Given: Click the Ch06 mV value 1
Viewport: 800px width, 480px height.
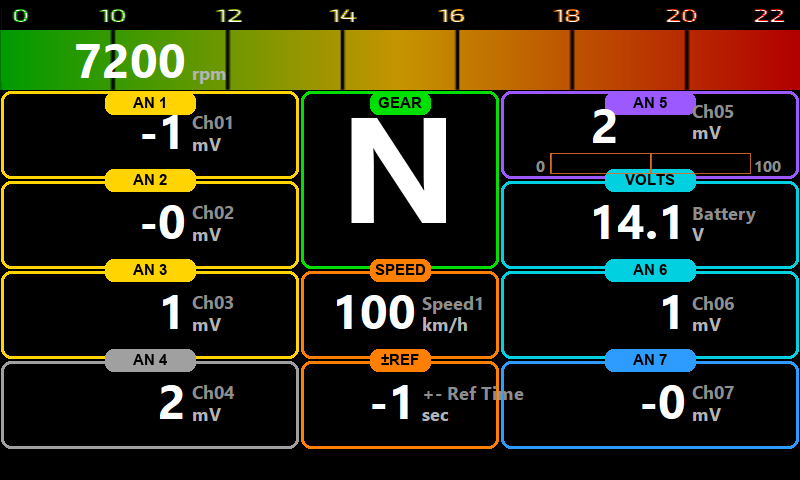Looking at the screenshot, I should (671, 313).
